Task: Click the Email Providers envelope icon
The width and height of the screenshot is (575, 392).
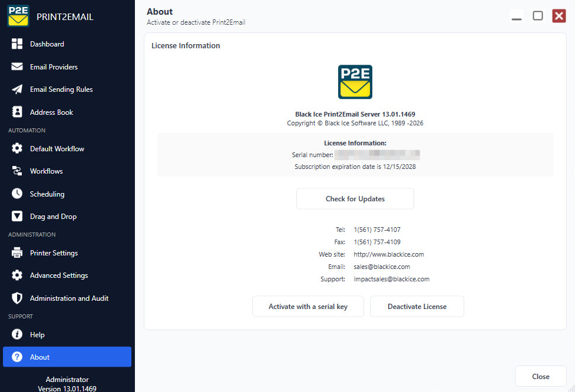Action: click(x=17, y=67)
